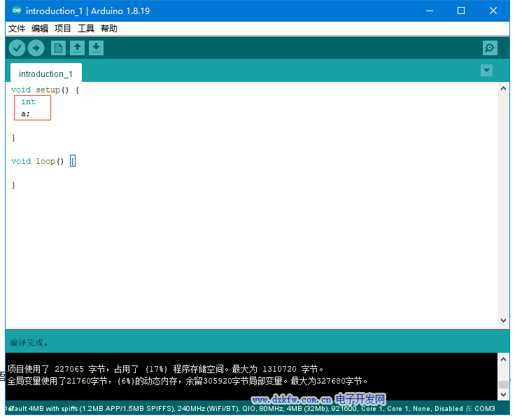Open the 项目 menu
The height and width of the screenshot is (420, 515).
[63, 29]
